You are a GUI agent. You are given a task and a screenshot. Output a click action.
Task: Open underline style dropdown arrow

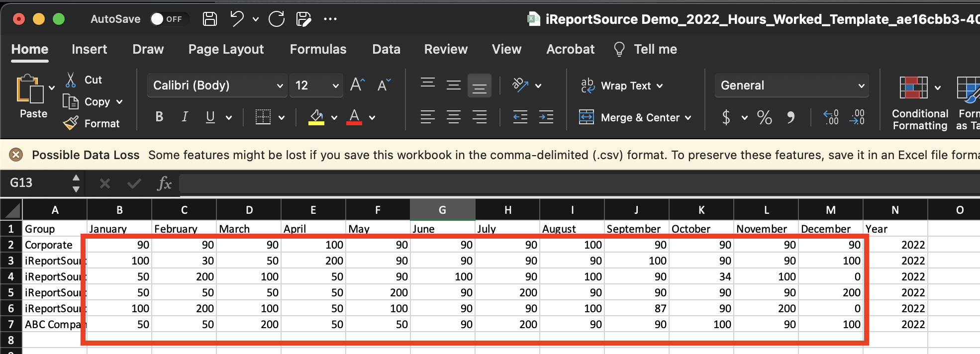tap(229, 118)
